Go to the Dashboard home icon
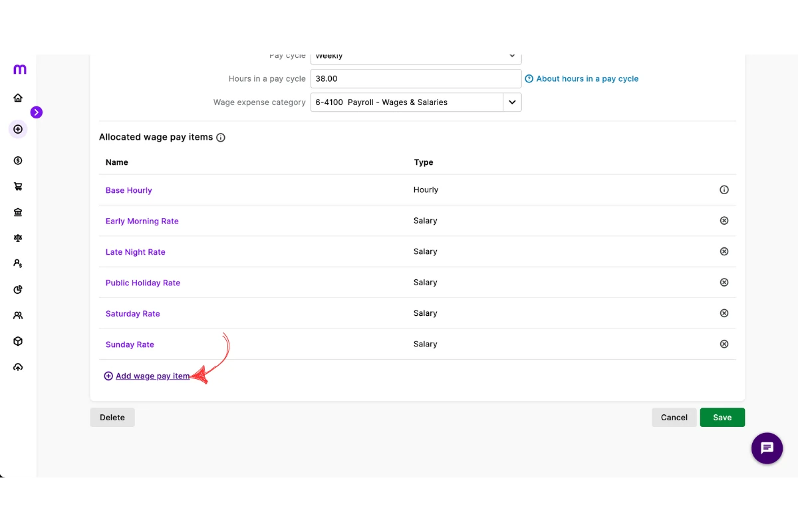 18,98
